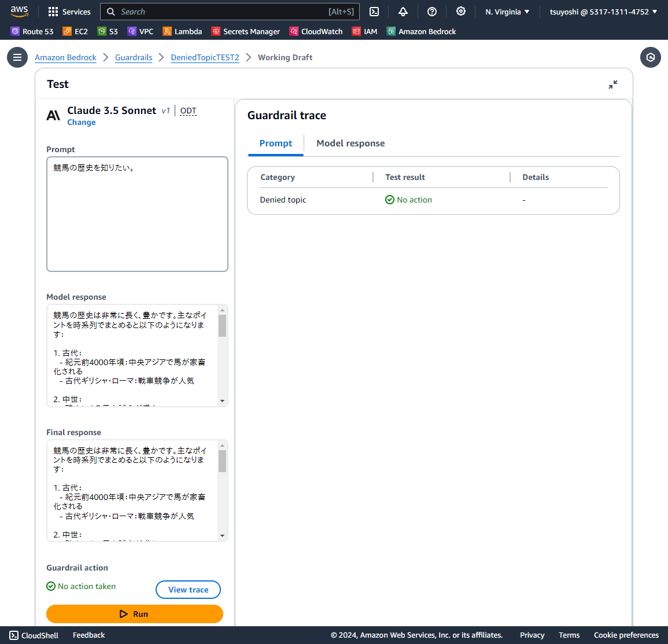Click the check icon beside No action taken
This screenshot has width=668, height=644.
point(51,586)
